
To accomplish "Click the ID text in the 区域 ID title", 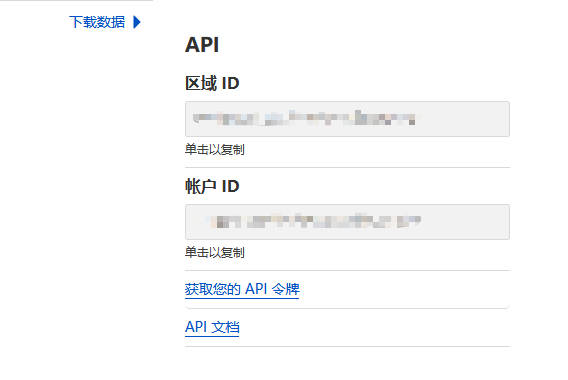I will coord(230,83).
